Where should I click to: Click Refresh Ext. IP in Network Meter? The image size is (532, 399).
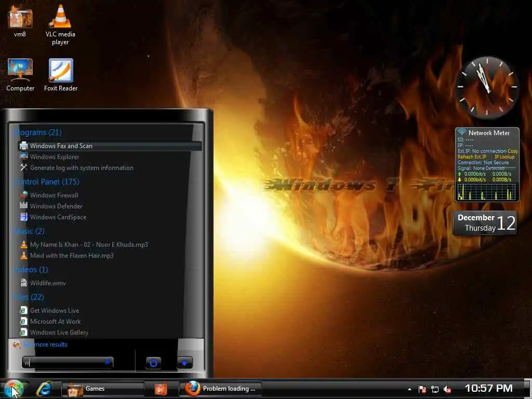[472, 157]
